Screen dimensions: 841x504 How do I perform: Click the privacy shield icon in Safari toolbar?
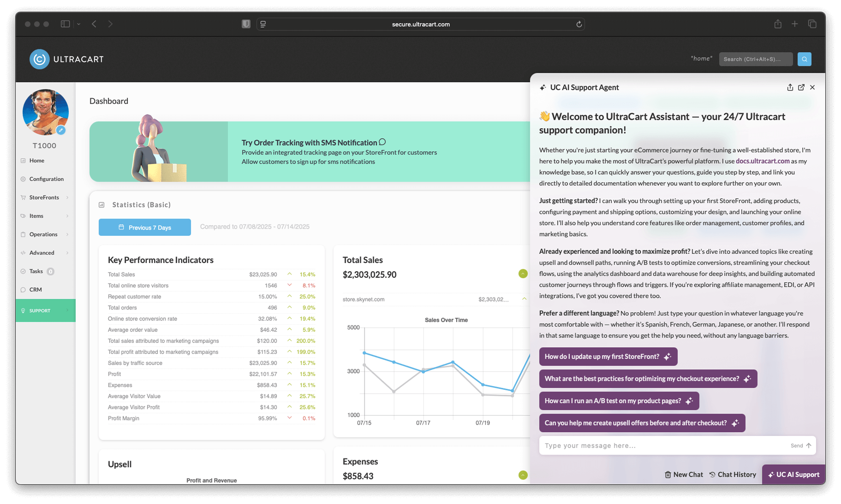pos(246,24)
